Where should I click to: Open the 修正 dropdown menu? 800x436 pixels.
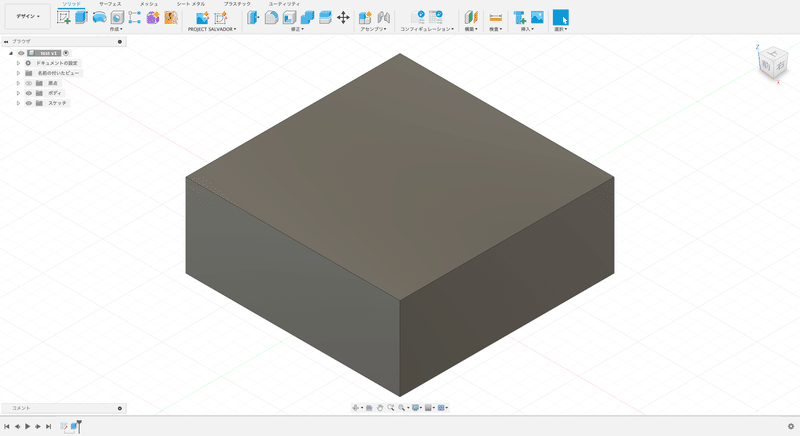click(297, 29)
